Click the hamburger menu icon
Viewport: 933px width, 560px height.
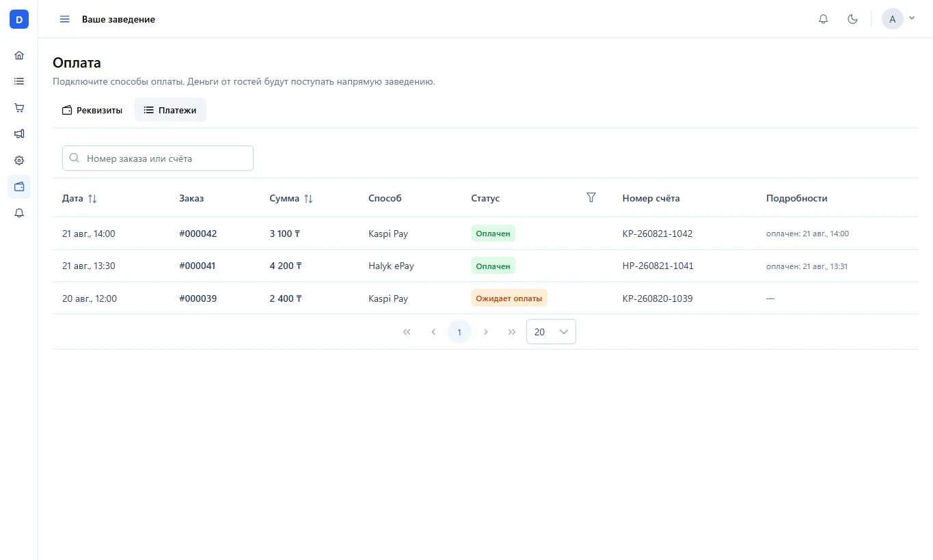pos(65,19)
